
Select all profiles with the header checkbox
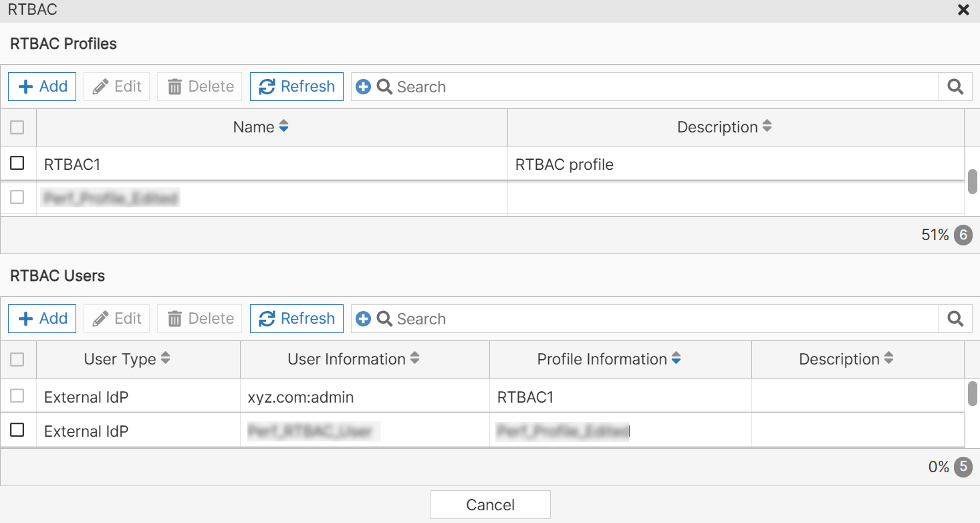tap(18, 127)
